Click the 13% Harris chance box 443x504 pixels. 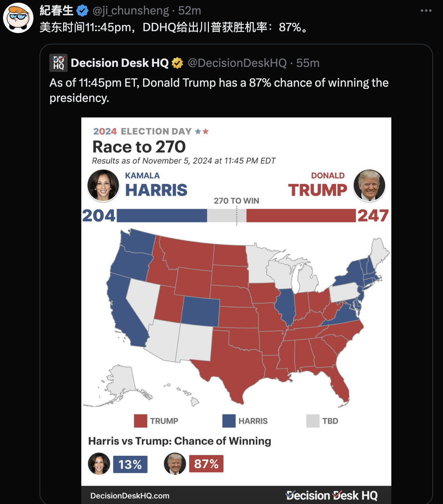click(130, 464)
